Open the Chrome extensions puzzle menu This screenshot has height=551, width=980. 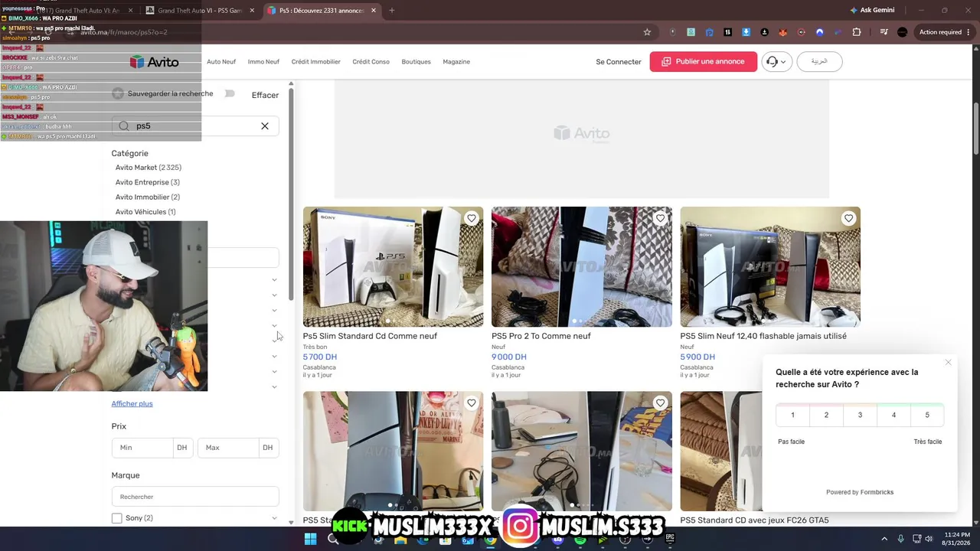pyautogui.click(x=857, y=32)
